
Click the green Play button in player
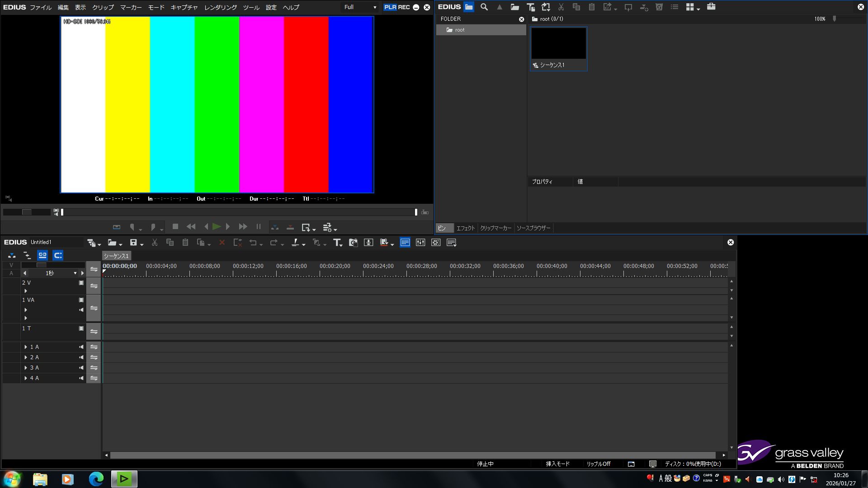217,227
